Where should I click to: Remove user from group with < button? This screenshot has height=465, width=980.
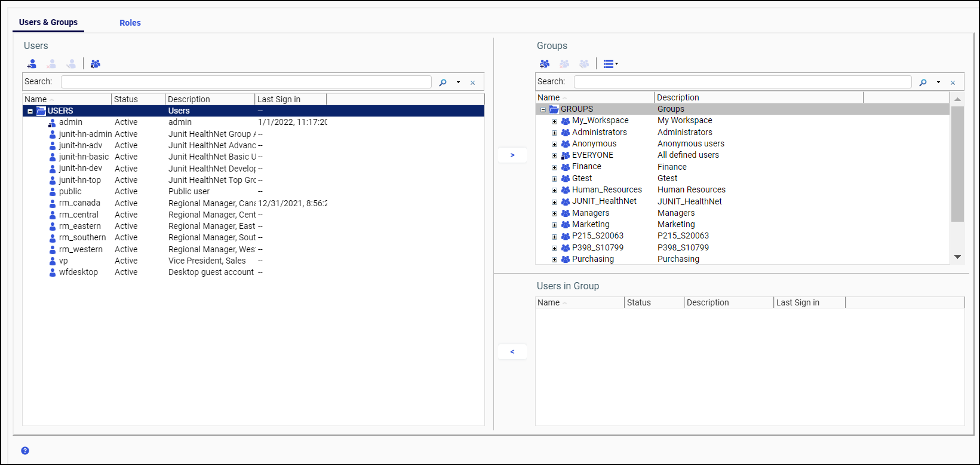point(512,352)
